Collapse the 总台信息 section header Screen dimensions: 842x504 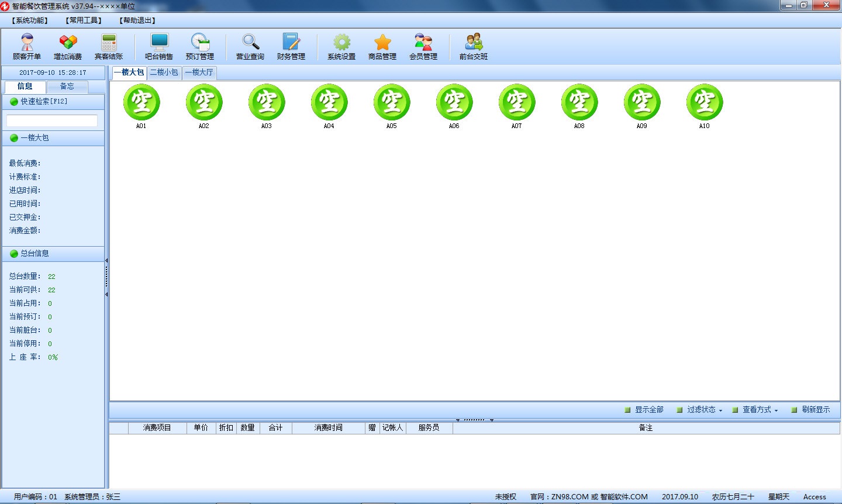click(53, 254)
